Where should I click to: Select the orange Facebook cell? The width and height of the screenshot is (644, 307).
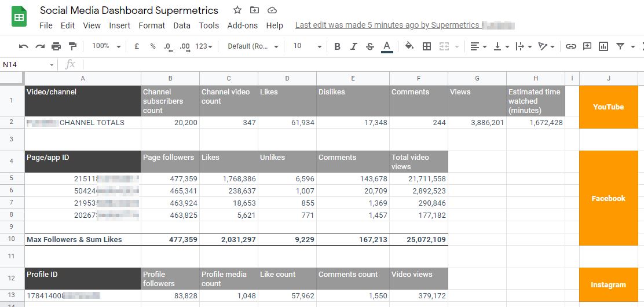coord(609,198)
